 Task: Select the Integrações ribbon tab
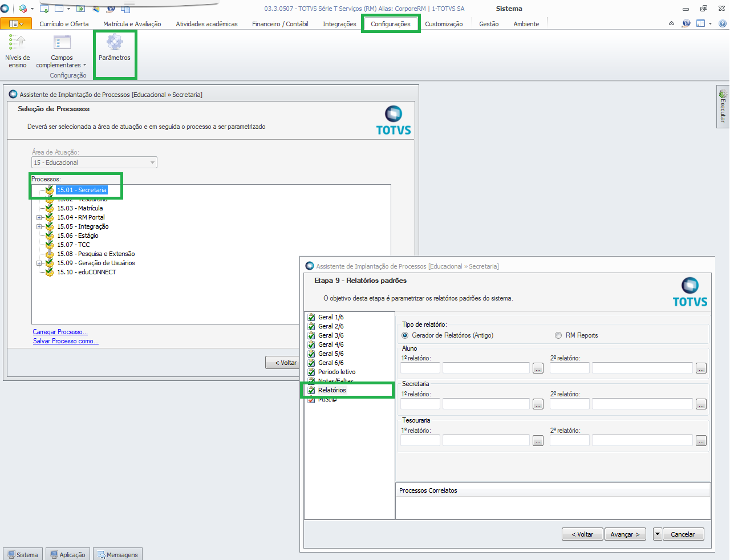pyautogui.click(x=339, y=24)
